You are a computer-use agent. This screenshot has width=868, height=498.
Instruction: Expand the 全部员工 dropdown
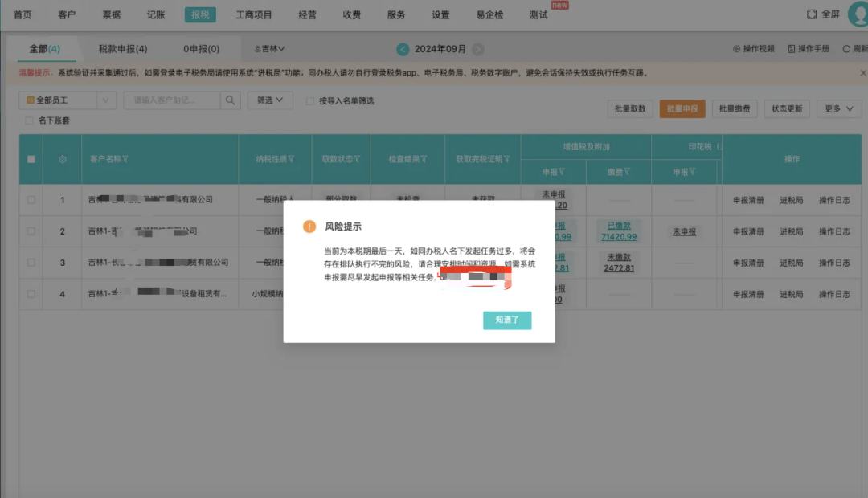click(68, 100)
